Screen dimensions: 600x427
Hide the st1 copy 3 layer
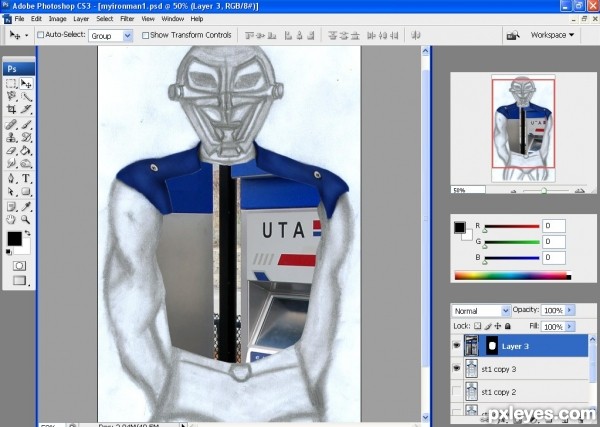(x=457, y=368)
